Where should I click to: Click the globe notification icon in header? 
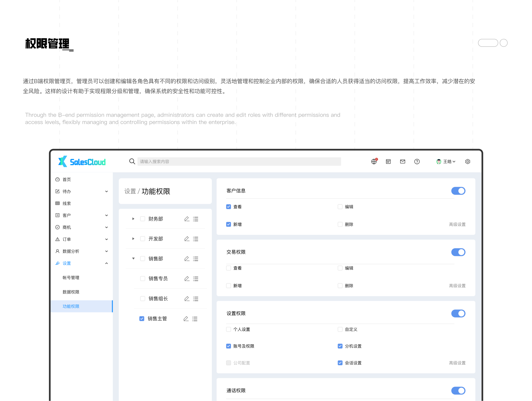pos(374,161)
